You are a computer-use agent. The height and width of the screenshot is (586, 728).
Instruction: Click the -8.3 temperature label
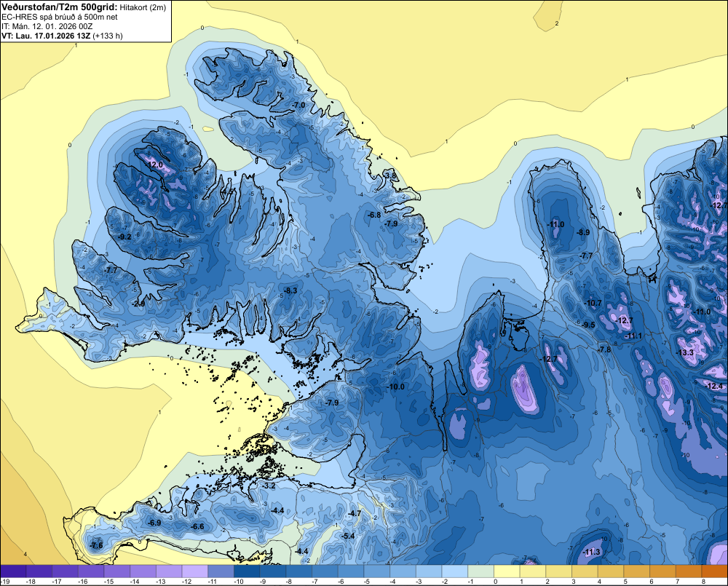click(290, 290)
